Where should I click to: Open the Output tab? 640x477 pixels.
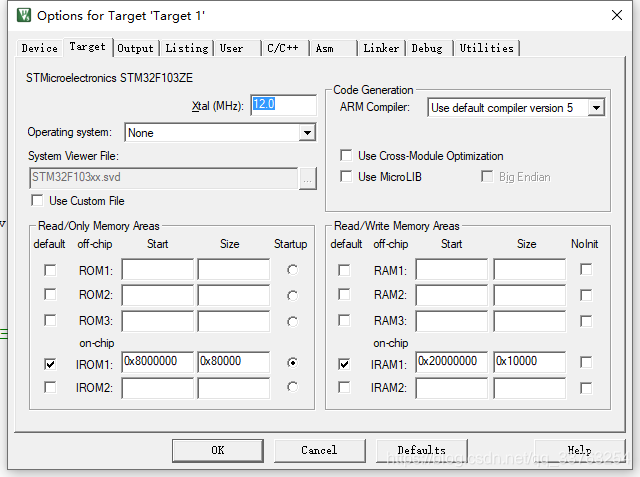click(136, 48)
